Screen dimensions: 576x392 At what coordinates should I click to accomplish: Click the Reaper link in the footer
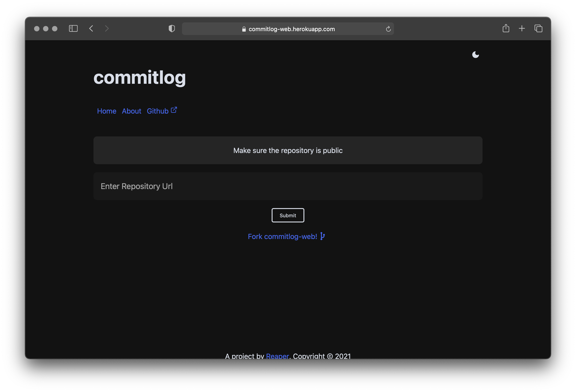(x=277, y=356)
